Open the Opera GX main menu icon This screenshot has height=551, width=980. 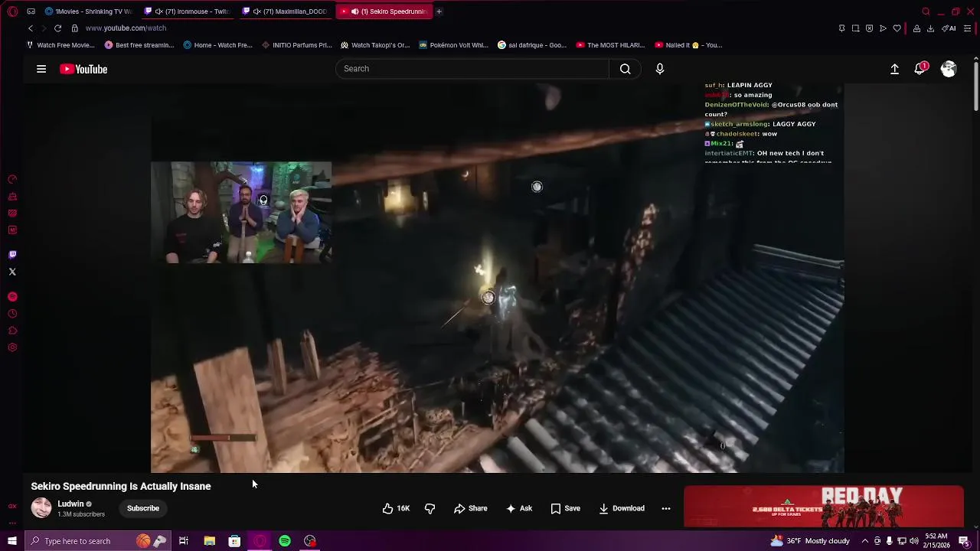point(12,11)
